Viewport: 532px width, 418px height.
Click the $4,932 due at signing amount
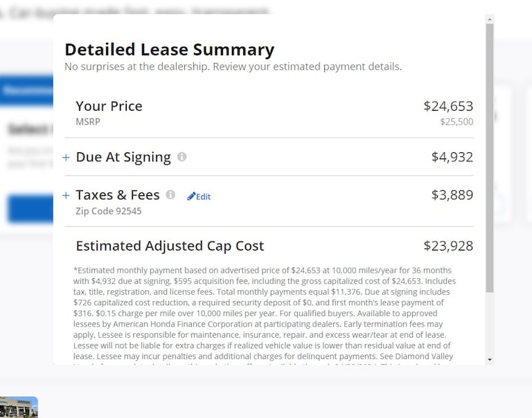point(452,157)
